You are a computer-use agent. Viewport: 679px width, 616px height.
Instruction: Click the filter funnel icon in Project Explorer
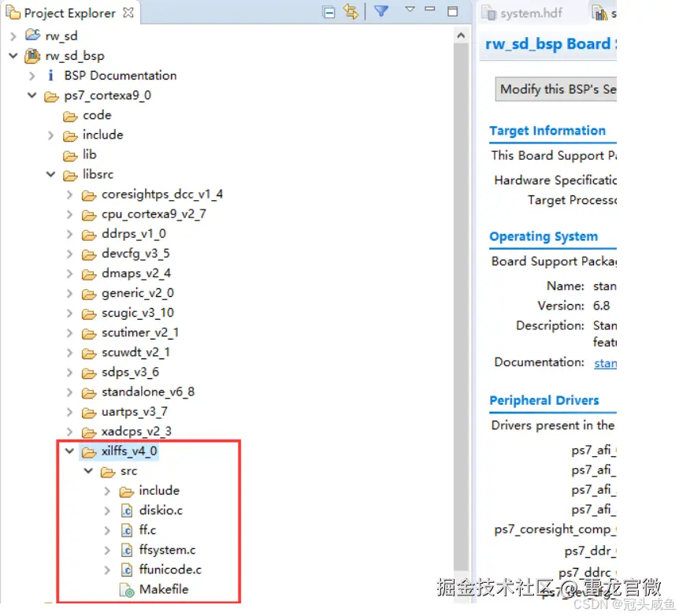click(380, 11)
